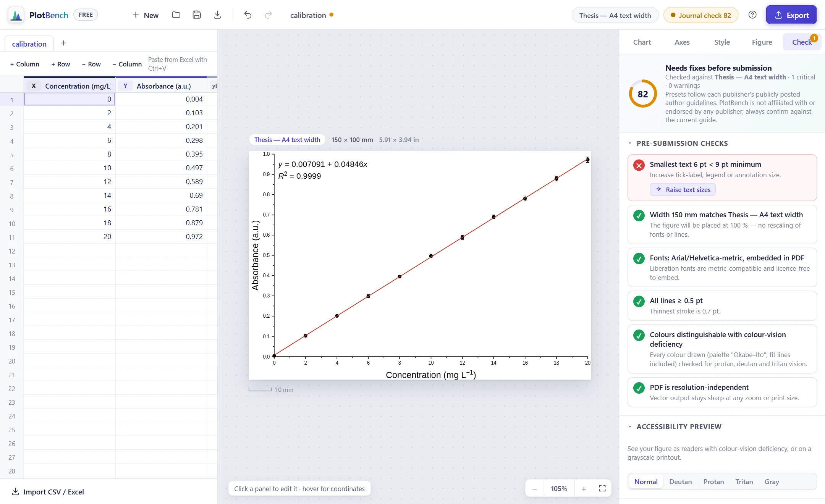Open canvas preset chip Thesis — A4 text width
The image size is (825, 504).
tap(287, 140)
